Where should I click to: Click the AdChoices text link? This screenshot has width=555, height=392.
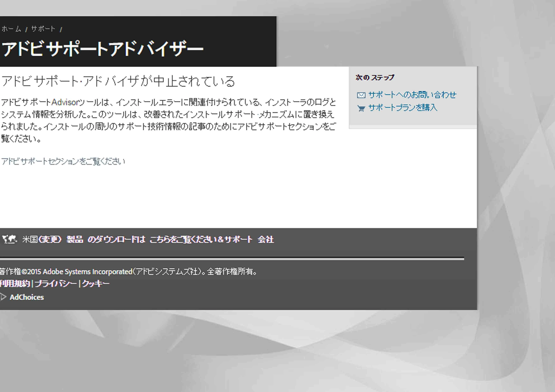(x=27, y=297)
